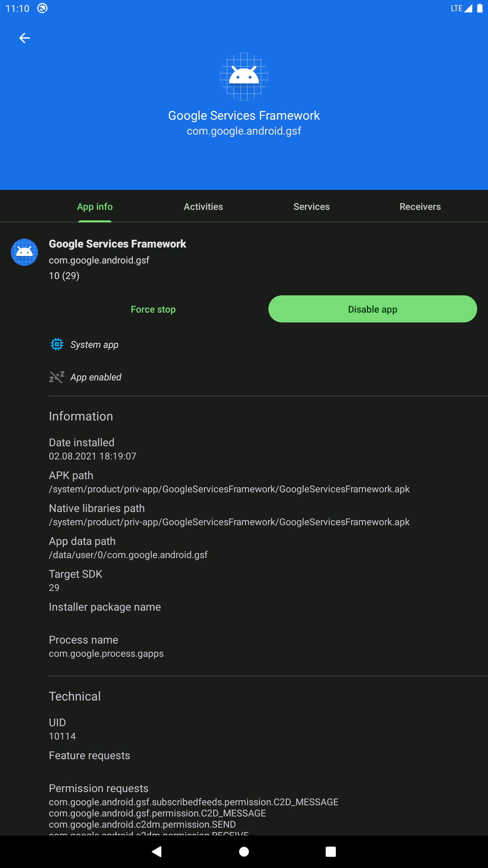This screenshot has height=868, width=488.
Task: Tap process name com.google.process.gapps
Action: (106, 653)
